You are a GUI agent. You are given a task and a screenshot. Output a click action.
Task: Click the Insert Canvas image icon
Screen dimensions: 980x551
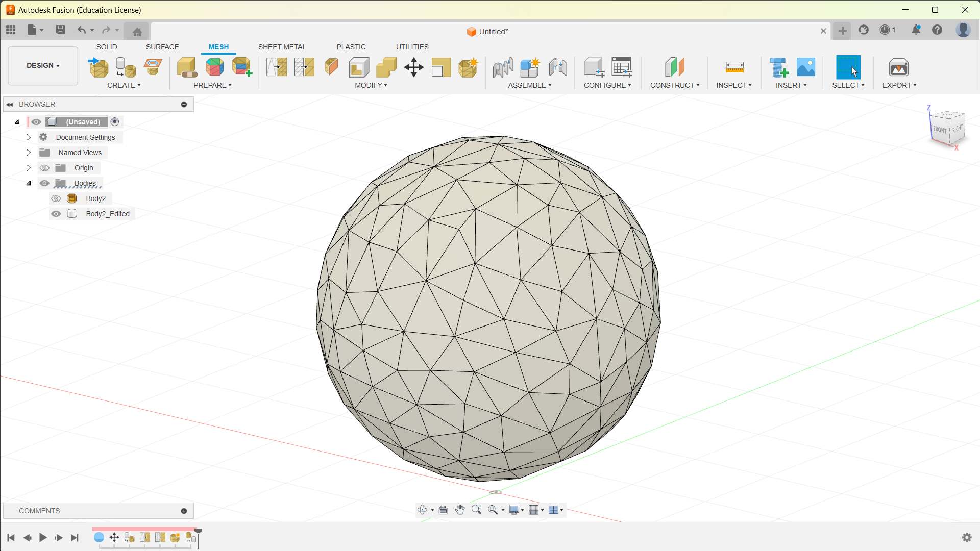(805, 67)
